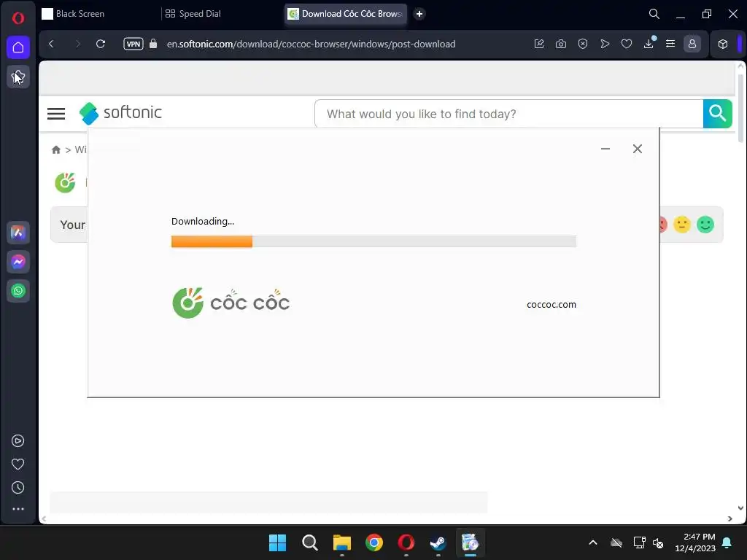
Task: Rate with the yellow neutral face
Action: click(x=682, y=225)
